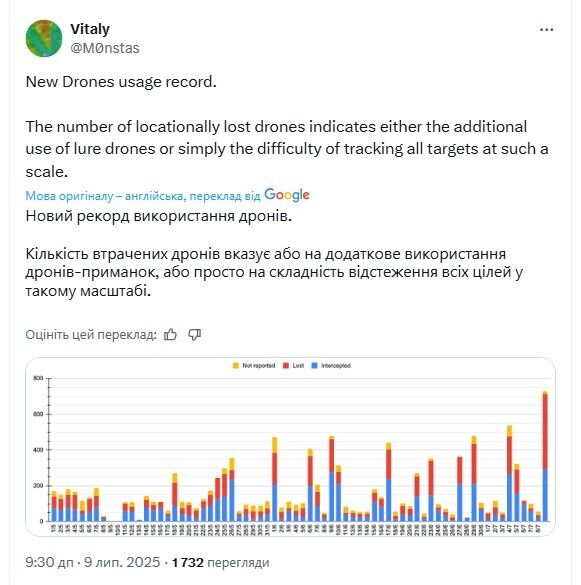Image resolution: width=581 pixels, height=585 pixels.
Task: Open the three-dot more options menu
Action: (x=546, y=29)
